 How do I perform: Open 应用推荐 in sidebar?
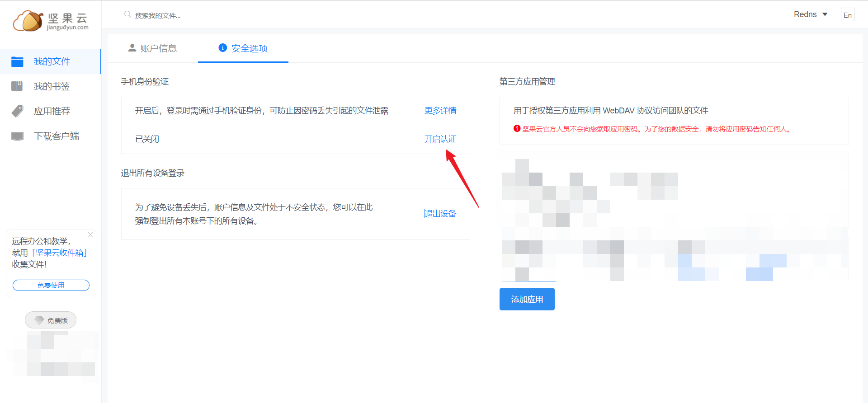51,111
